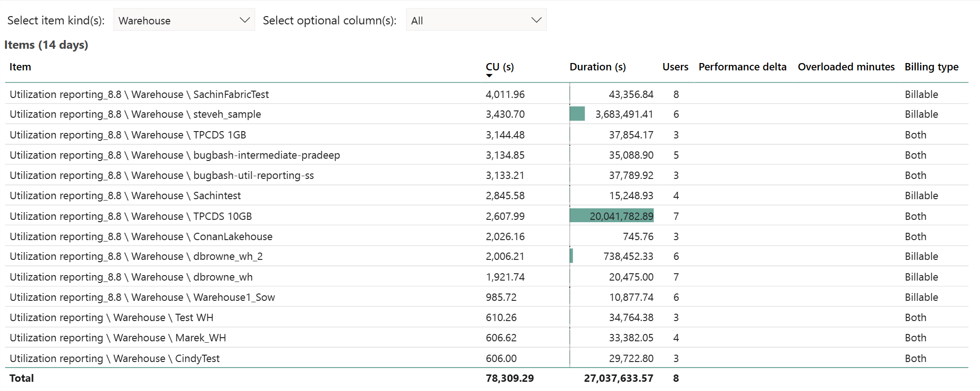Open the Select optional column(s) All dropdown
This screenshot has width=980, height=391.
tap(476, 20)
